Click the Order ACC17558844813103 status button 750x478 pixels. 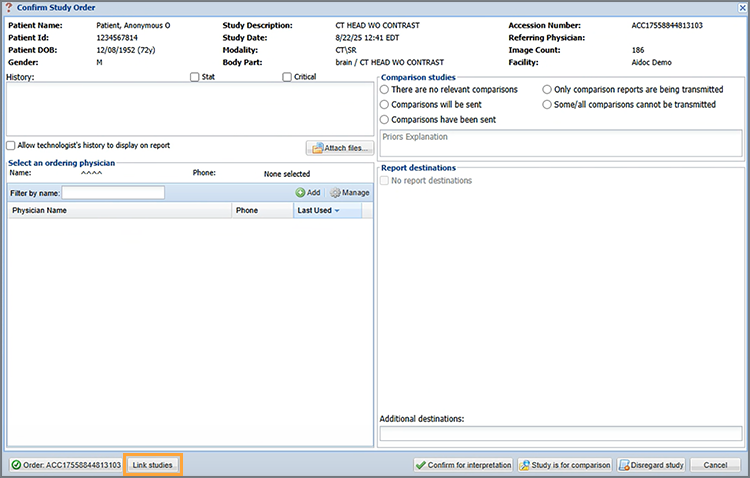pyautogui.click(x=65, y=465)
